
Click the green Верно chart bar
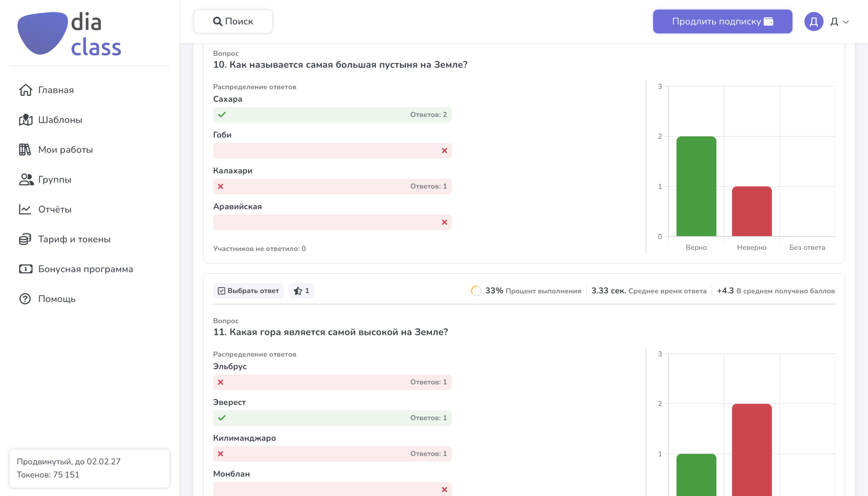point(696,186)
